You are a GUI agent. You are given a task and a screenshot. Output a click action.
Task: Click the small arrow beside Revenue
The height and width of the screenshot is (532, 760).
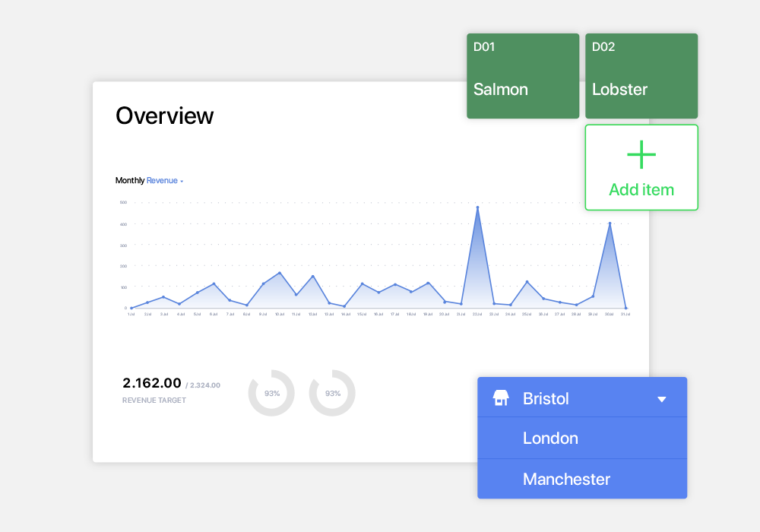(x=182, y=181)
